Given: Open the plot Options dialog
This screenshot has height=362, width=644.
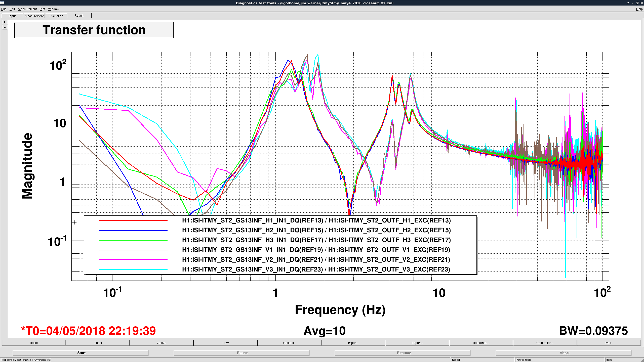Looking at the screenshot, I should tap(289, 343).
